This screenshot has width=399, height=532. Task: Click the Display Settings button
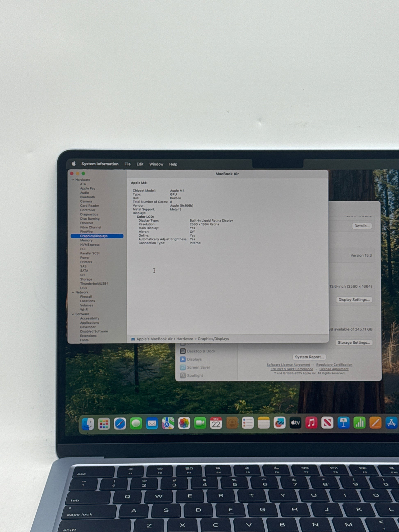tap(354, 300)
